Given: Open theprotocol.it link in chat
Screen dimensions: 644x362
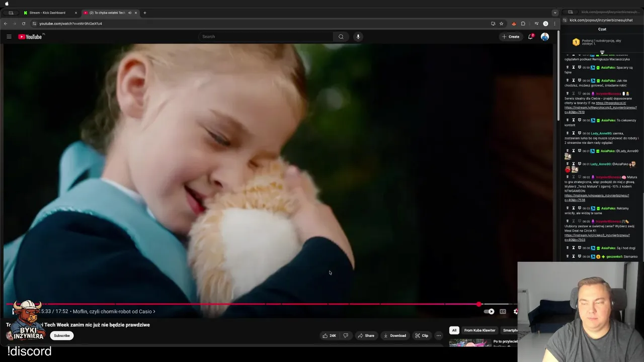Looking at the screenshot, I should [x=611, y=103].
